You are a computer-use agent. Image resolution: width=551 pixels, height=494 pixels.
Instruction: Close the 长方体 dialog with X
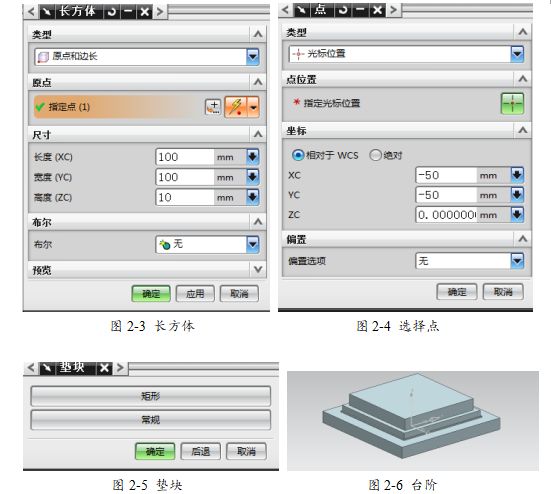[x=144, y=12]
